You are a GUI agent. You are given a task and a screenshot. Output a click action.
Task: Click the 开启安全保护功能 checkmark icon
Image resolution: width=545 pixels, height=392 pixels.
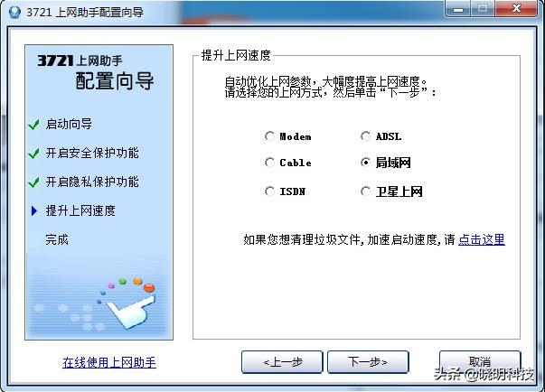coord(34,153)
